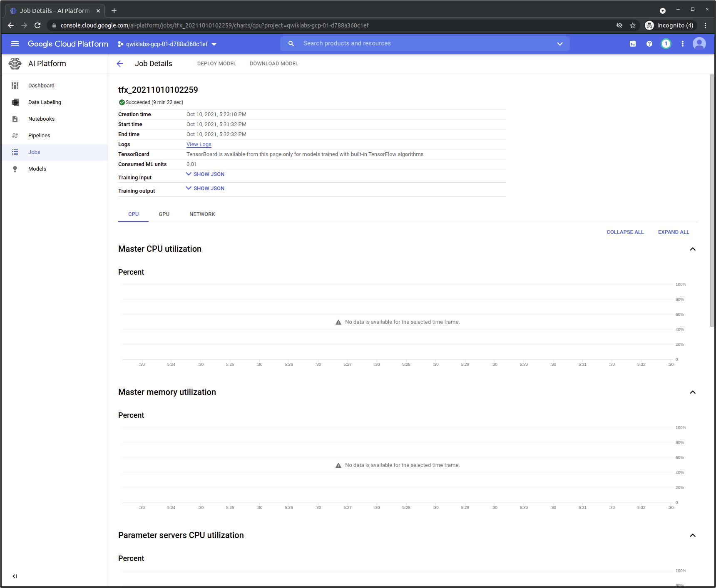Click the DEPLOY MODEL button
The width and height of the screenshot is (716, 588).
point(216,64)
